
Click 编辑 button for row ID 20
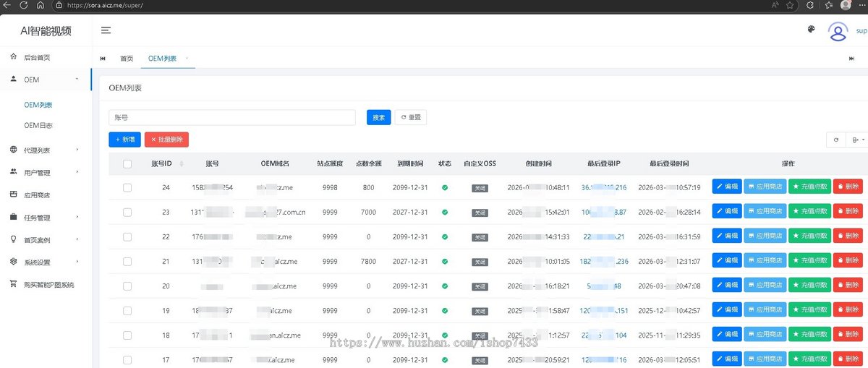(727, 286)
